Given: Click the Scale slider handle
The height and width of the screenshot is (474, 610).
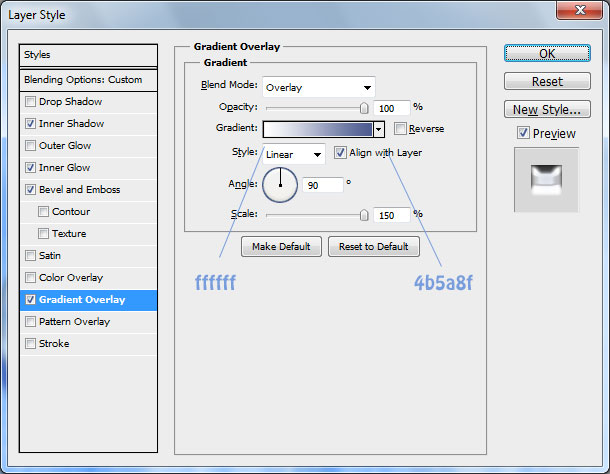Looking at the screenshot, I should 364,215.
